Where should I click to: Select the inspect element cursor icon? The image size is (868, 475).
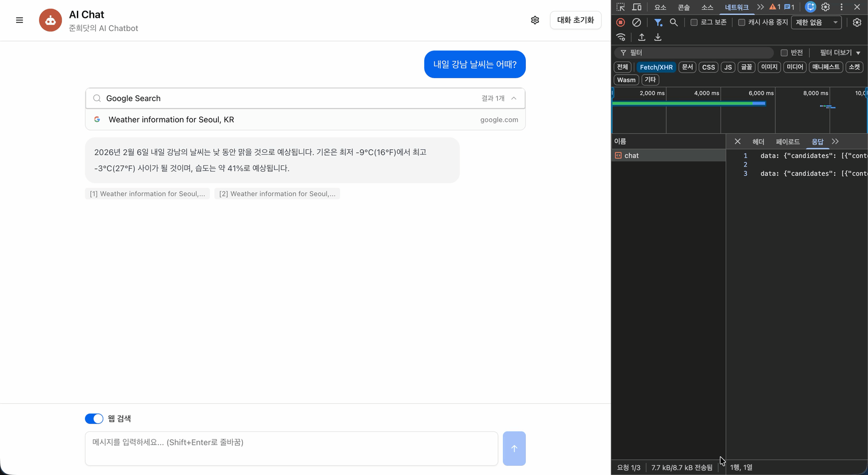click(x=620, y=7)
